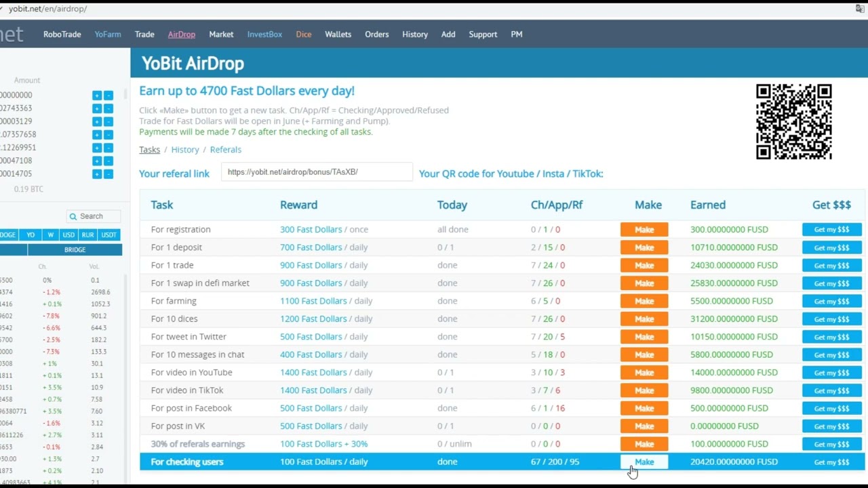
Task: Click the '1400 Fast Dollars' YouTube reward link
Action: 313,372
